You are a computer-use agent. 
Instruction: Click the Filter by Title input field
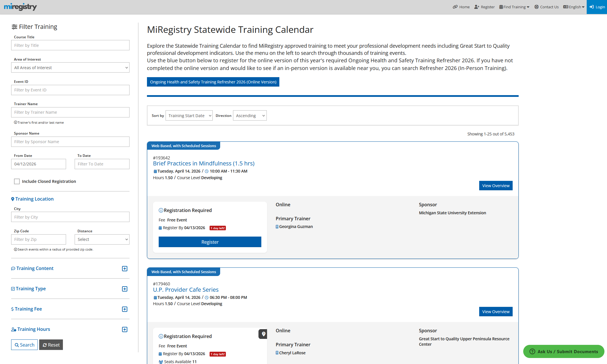tap(70, 45)
